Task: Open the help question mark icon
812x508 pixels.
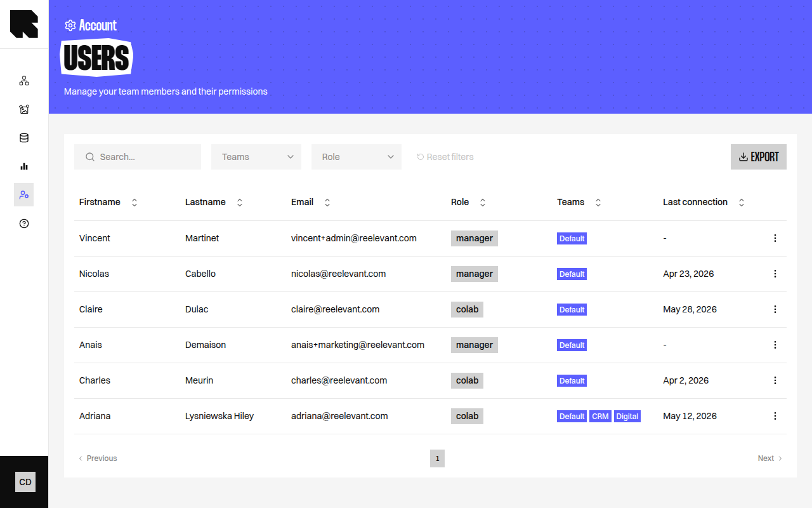Action: [24, 224]
